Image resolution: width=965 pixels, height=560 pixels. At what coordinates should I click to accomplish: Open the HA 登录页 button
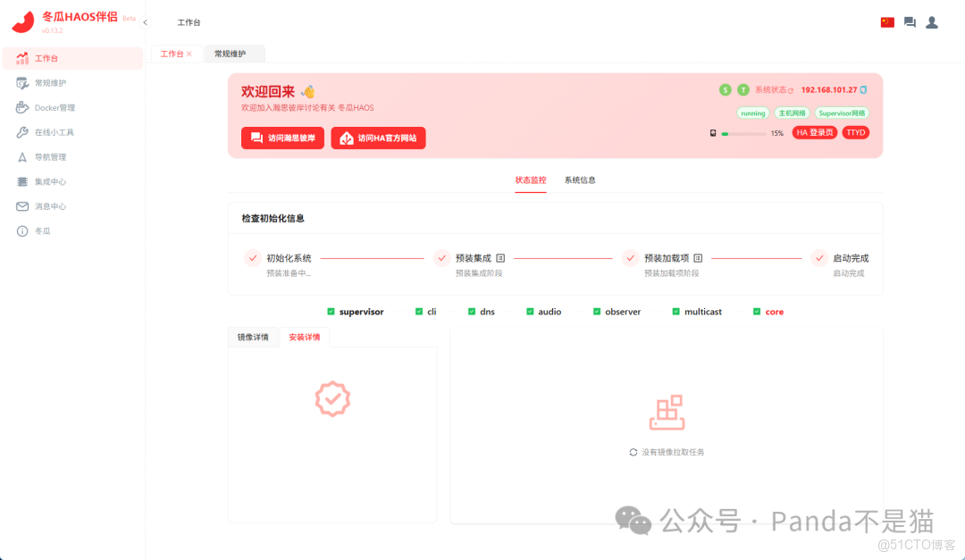pyautogui.click(x=814, y=132)
